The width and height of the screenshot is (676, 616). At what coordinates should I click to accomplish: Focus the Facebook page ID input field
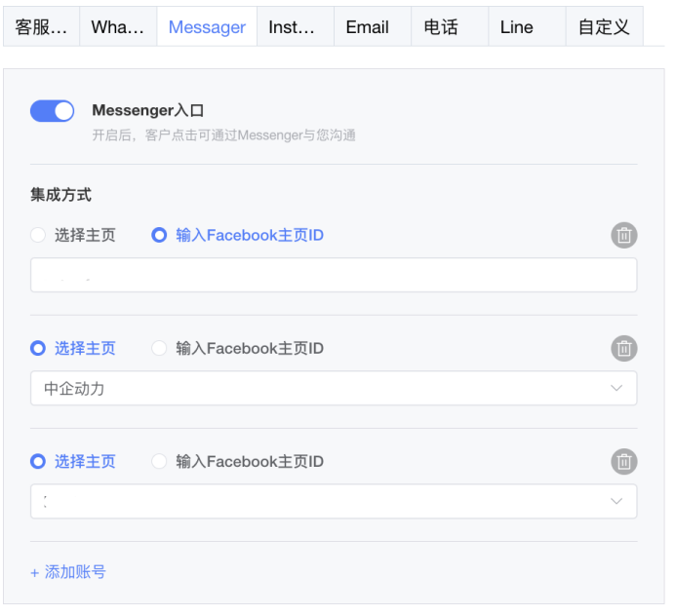[x=334, y=275]
